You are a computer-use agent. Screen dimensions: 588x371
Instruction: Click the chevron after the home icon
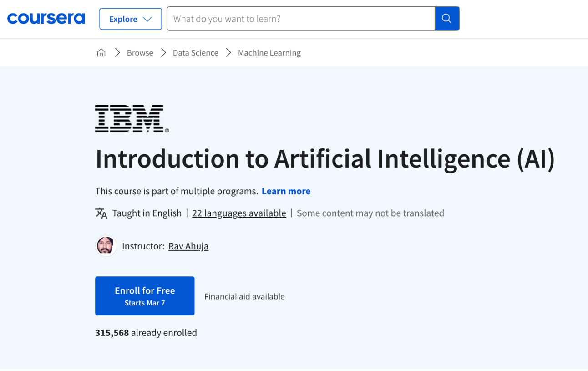(x=117, y=53)
